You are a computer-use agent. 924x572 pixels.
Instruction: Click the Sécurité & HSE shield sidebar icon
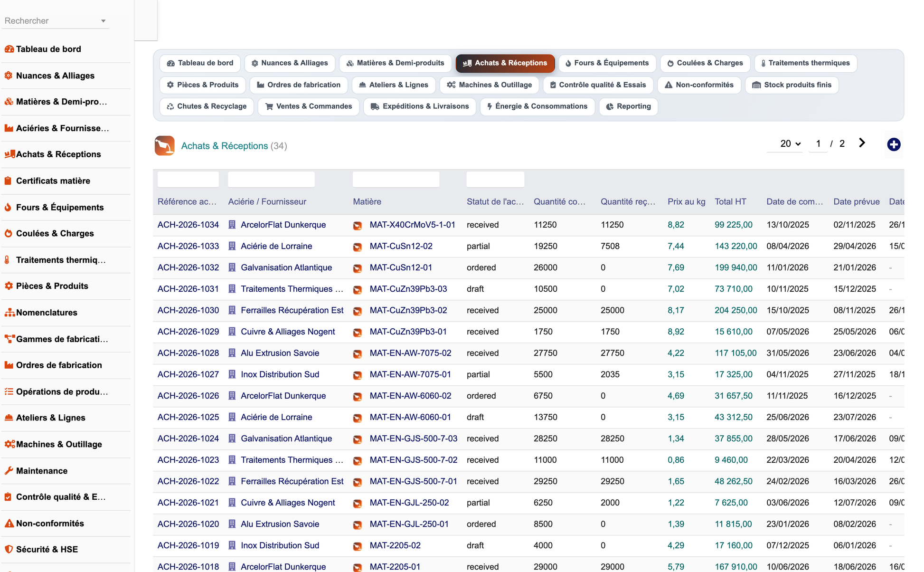[x=9, y=549]
